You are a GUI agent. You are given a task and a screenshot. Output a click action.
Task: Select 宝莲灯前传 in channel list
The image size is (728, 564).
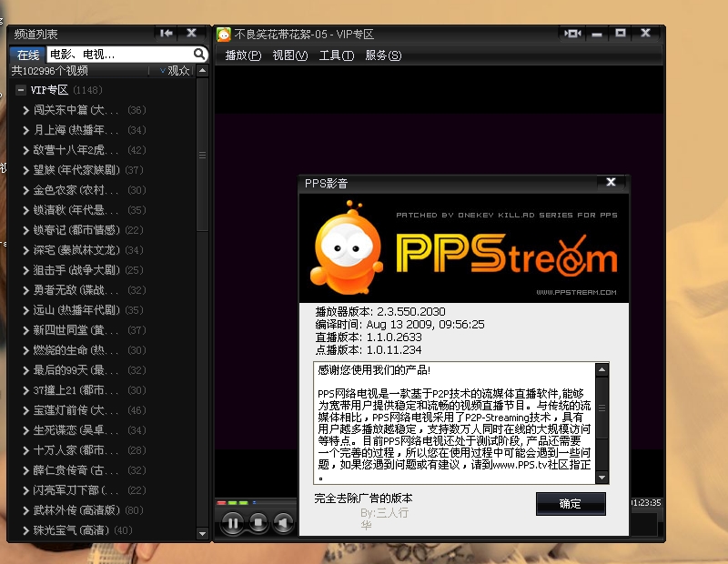(x=76, y=410)
